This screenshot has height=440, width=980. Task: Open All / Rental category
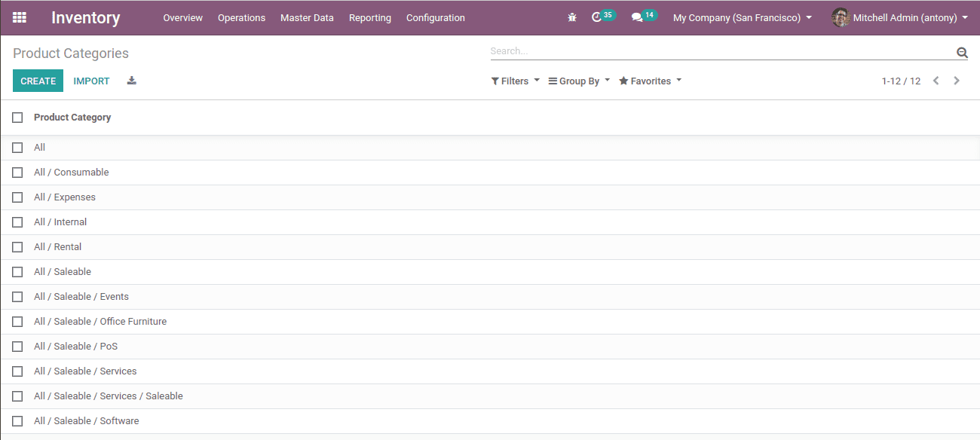(490, 247)
